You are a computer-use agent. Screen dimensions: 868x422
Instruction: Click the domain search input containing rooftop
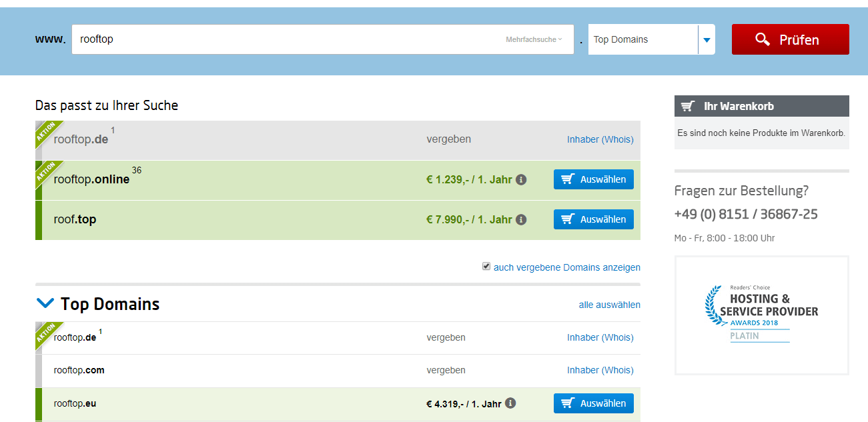tap(323, 39)
